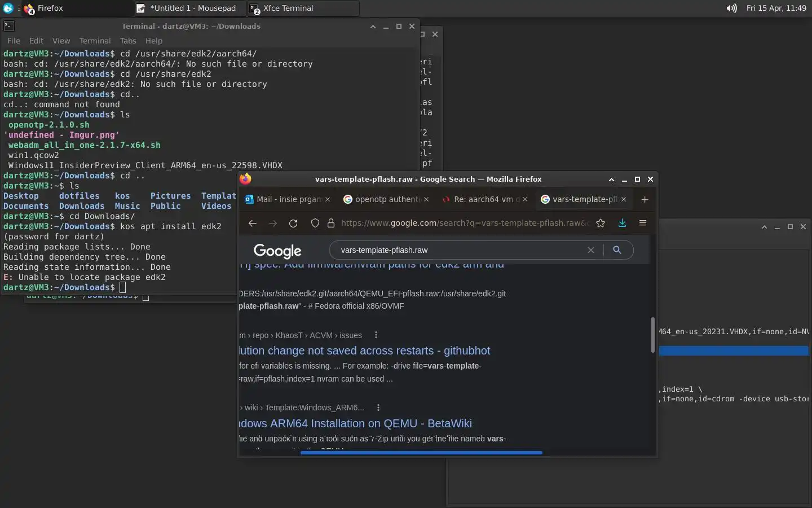Click the terminal window menu icon in titlebar
Screen dimensions: 812x508
(x=8, y=25)
